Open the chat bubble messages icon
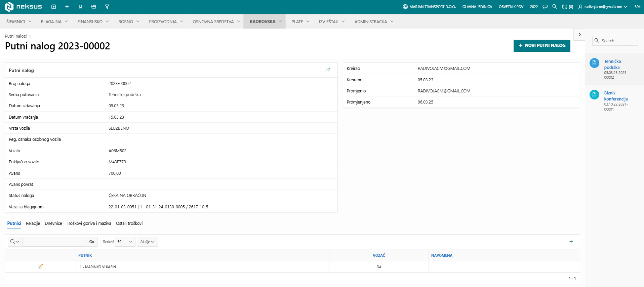 545,7
